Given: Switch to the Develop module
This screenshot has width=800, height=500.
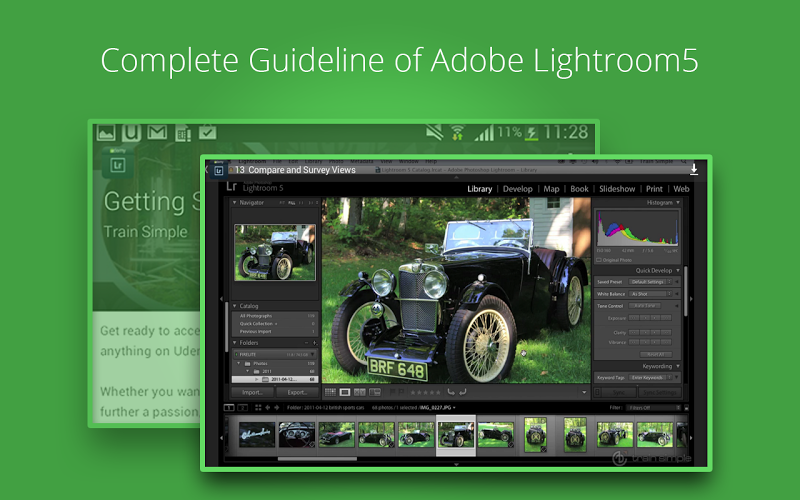Looking at the screenshot, I should point(517,188).
